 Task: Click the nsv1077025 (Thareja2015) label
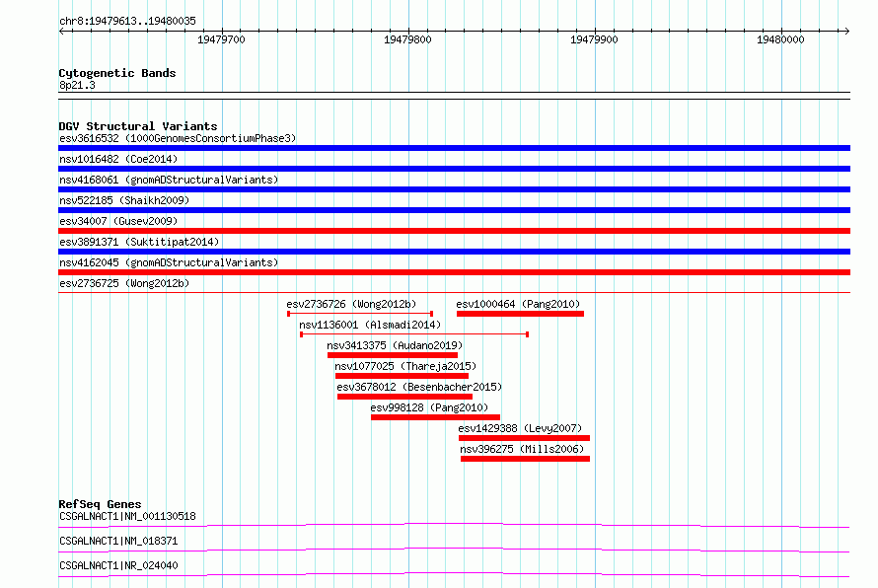(x=405, y=366)
